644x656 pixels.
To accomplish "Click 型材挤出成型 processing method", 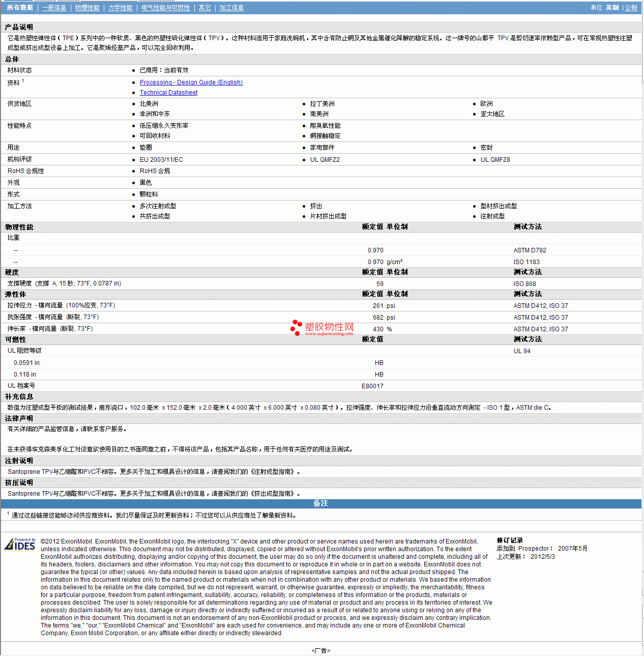I will [499, 206].
